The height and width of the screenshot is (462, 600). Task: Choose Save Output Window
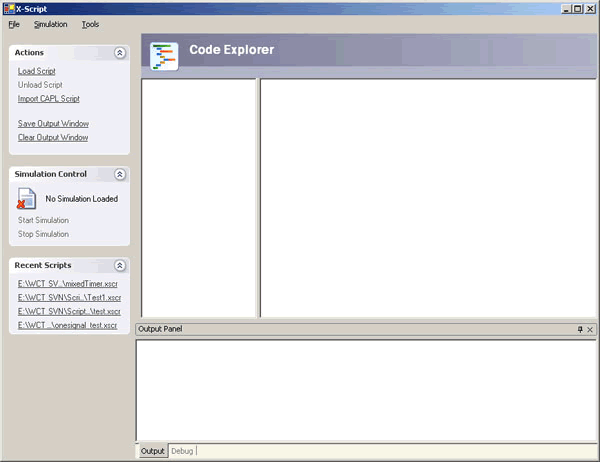[x=53, y=123]
